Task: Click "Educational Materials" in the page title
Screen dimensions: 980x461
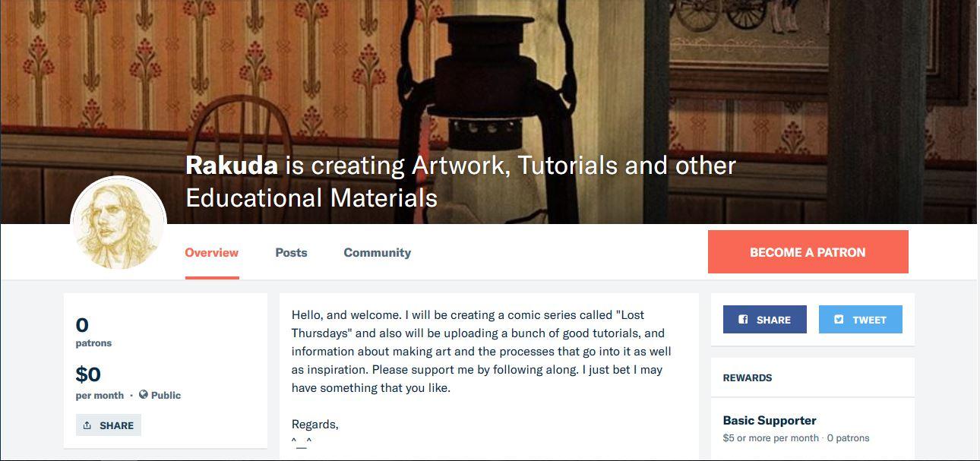Action: [311, 198]
